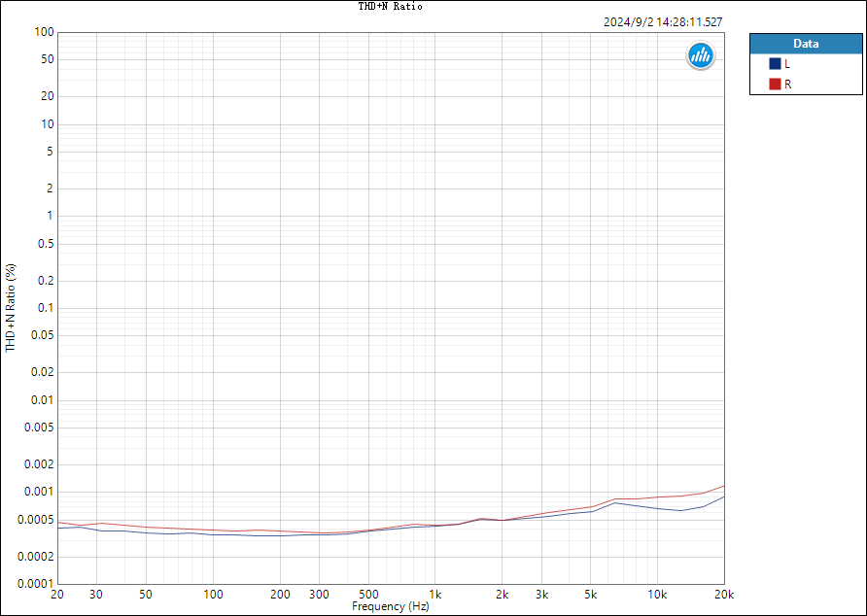Click the 20k frequency axis tick label
This screenshot has width=867, height=616.
tap(724, 595)
